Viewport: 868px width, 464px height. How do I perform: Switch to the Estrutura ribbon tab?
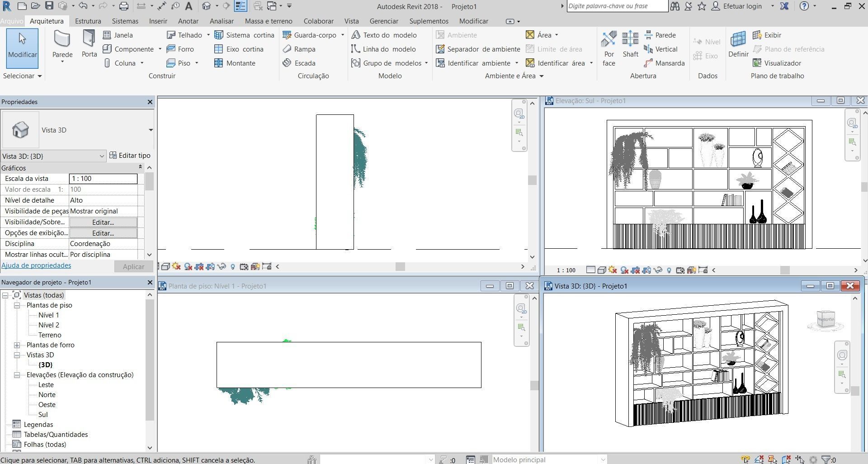click(x=88, y=21)
